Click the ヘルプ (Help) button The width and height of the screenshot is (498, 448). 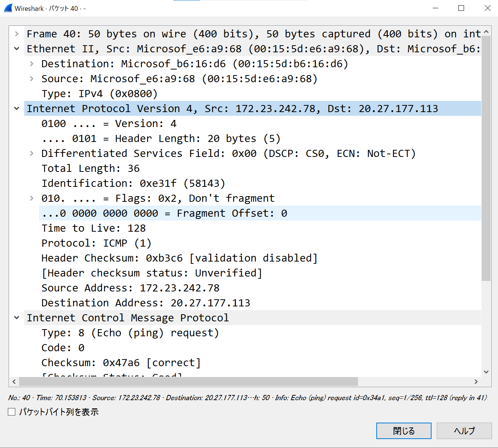(464, 431)
